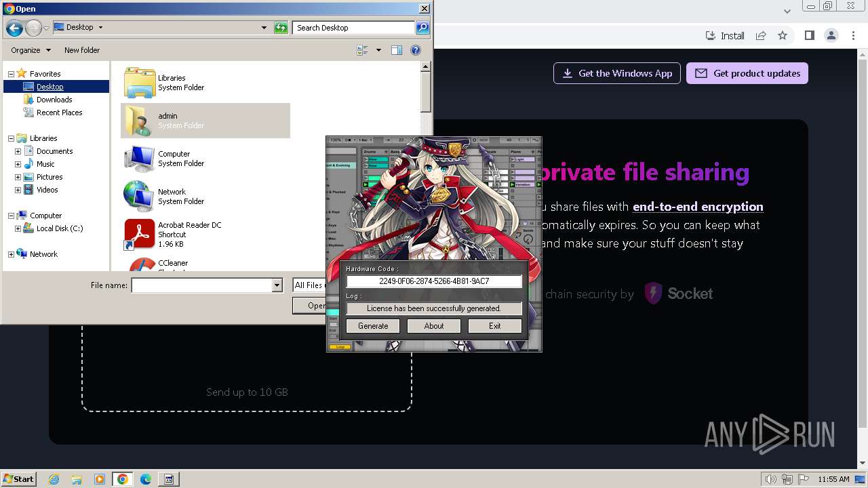868x488 pixels.
Task: Click Chrome's share page icon
Action: pos(761,36)
